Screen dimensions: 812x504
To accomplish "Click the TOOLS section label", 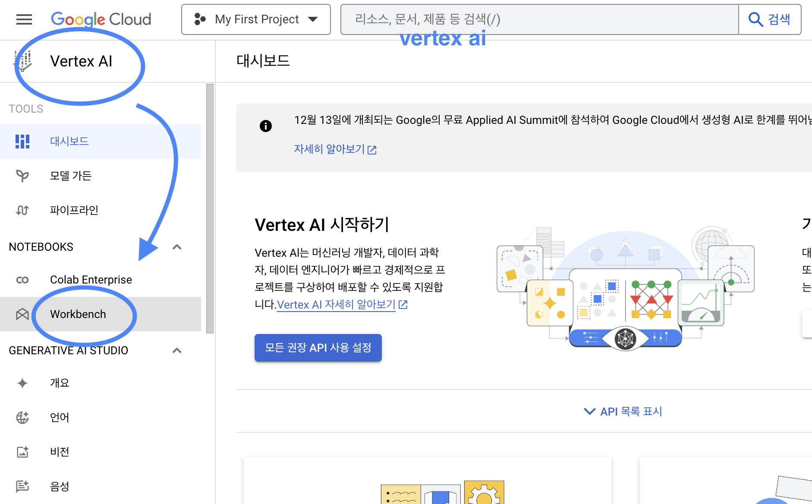I will (x=26, y=109).
